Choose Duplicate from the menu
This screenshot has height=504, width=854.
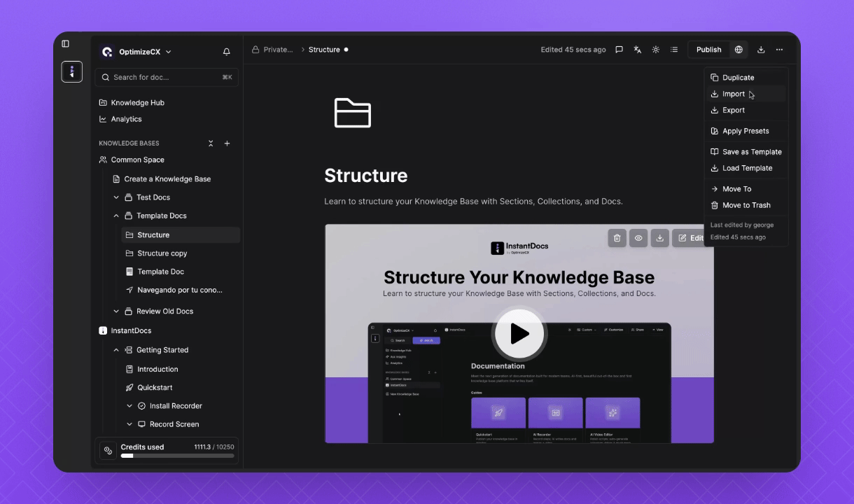pos(746,78)
